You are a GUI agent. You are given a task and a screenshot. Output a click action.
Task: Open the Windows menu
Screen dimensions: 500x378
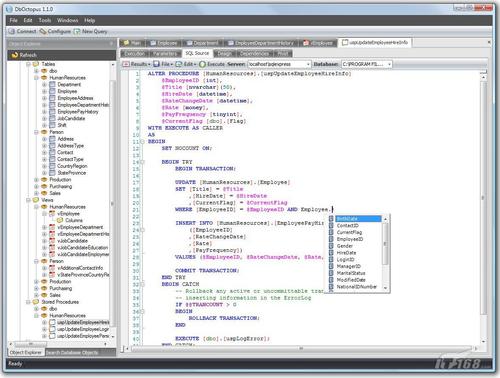(x=67, y=20)
